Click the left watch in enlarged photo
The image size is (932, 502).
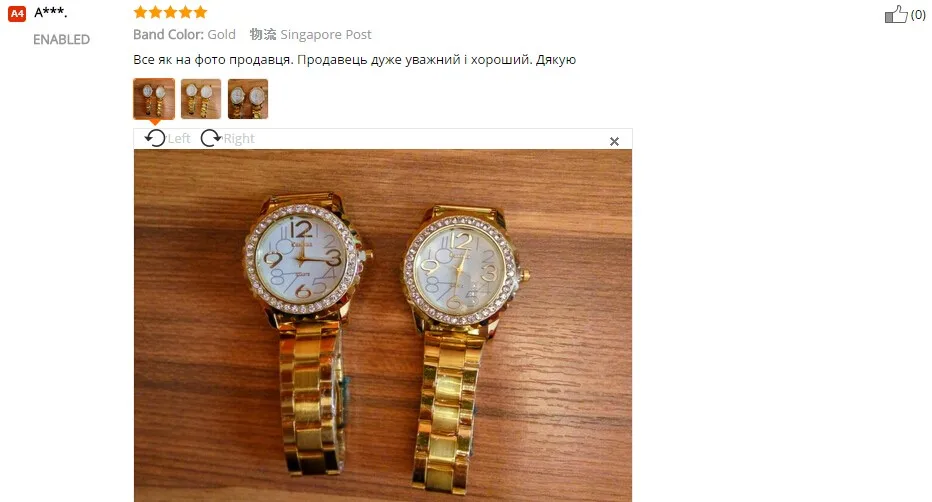(x=304, y=333)
